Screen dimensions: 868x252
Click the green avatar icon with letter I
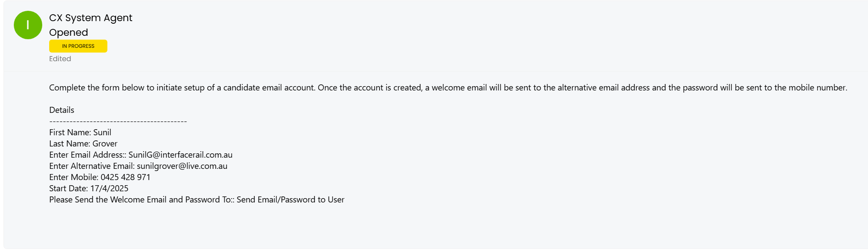click(28, 25)
